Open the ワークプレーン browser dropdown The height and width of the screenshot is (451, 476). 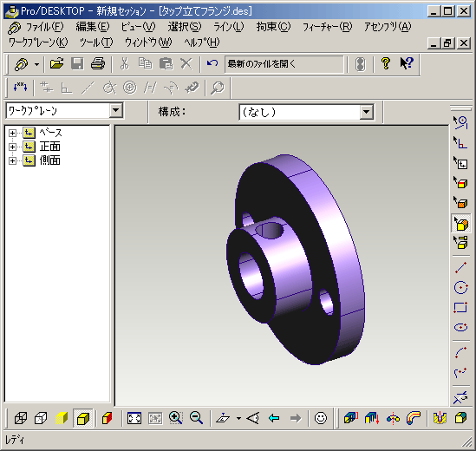pos(116,110)
